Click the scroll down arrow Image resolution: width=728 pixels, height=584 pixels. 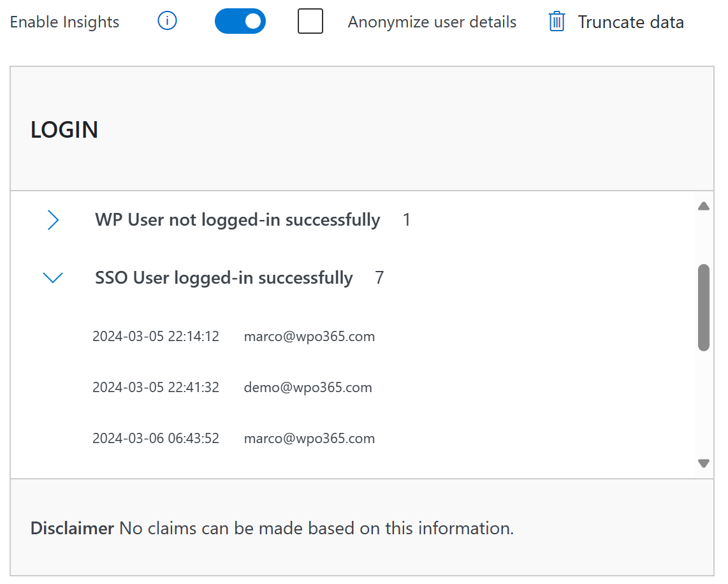pyautogui.click(x=703, y=464)
